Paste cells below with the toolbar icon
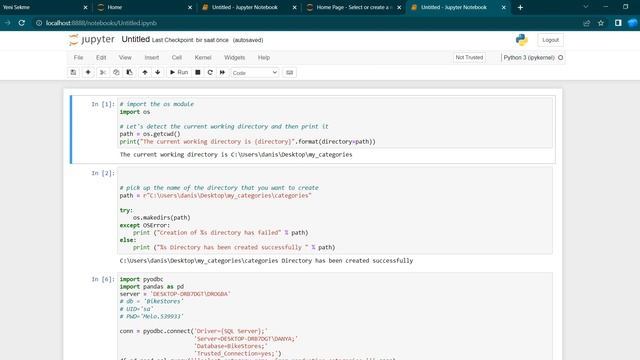The image size is (640, 360). pyautogui.click(x=129, y=73)
